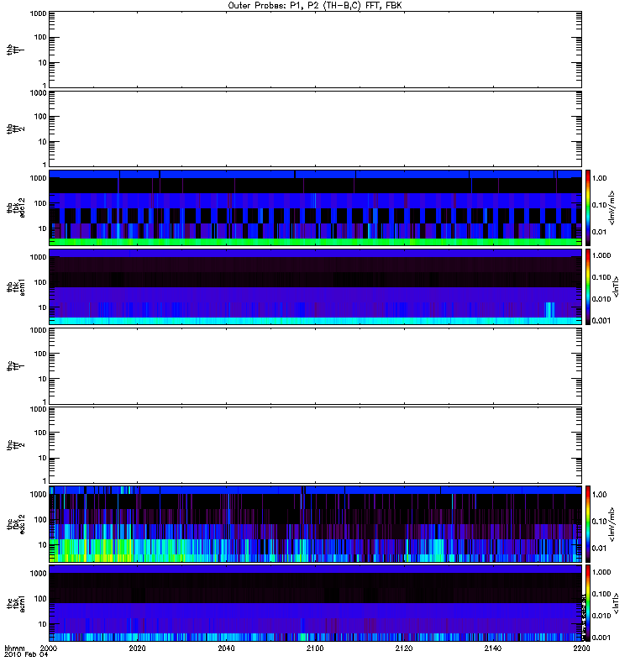Click the thb scm1 color bar
Image resolution: width=630 pixels, height=672 pixels.
coord(588,286)
